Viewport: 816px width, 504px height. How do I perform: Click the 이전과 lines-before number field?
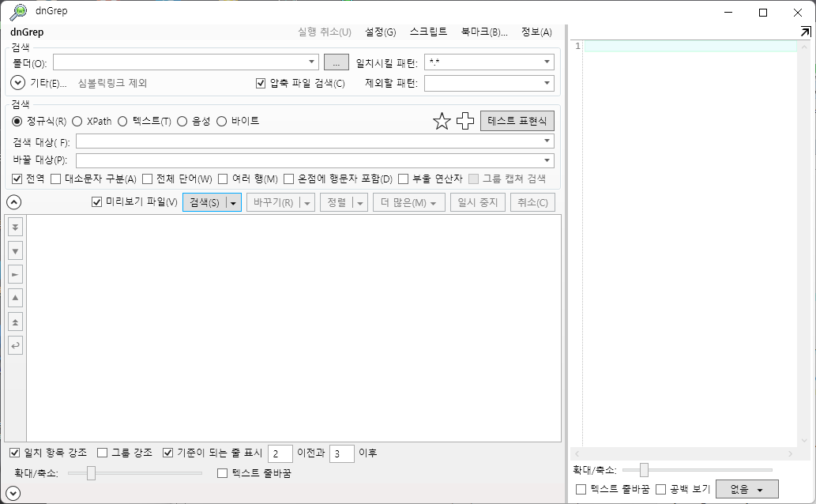(280, 453)
